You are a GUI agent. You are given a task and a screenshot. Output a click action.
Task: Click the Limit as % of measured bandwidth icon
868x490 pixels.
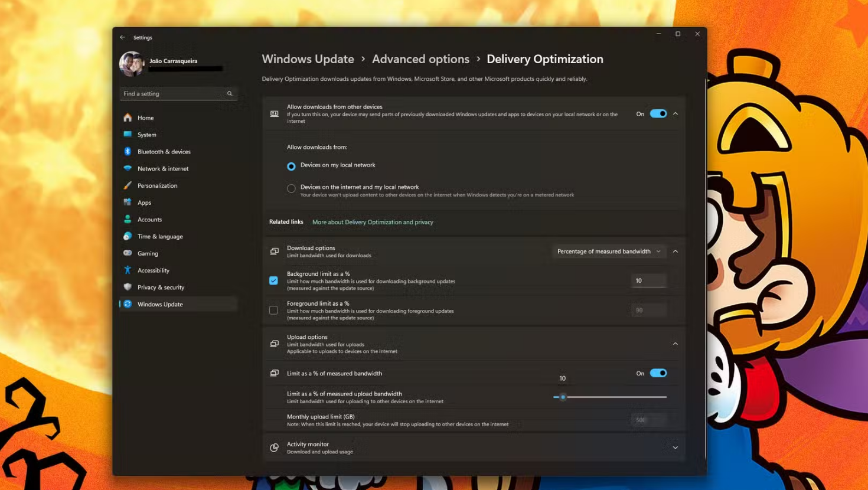pyautogui.click(x=275, y=373)
